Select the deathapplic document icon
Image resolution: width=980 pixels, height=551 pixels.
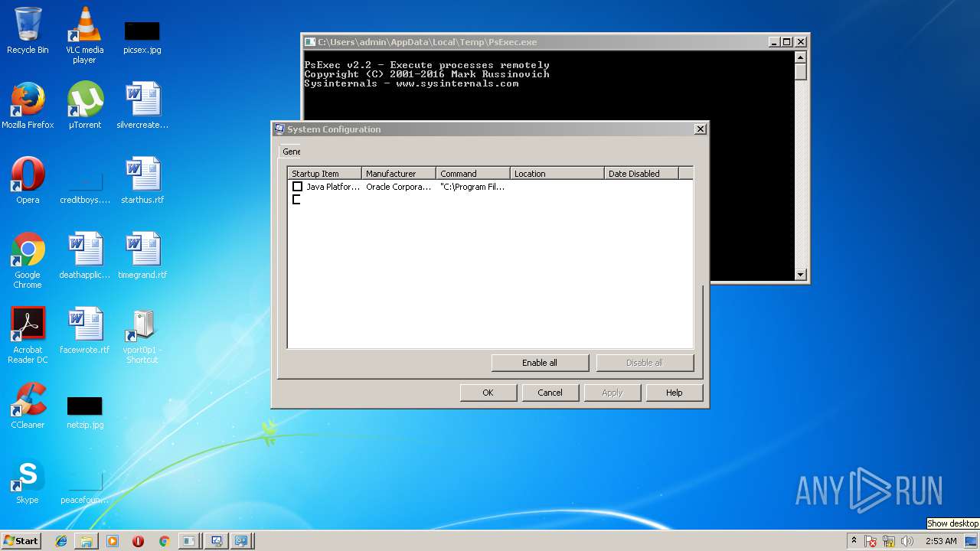pyautogui.click(x=84, y=256)
